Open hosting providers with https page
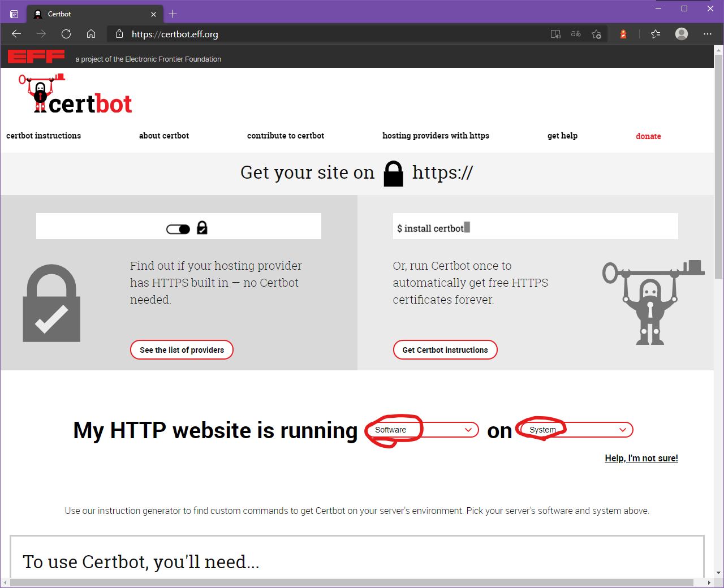Image resolution: width=724 pixels, height=588 pixels. (436, 136)
